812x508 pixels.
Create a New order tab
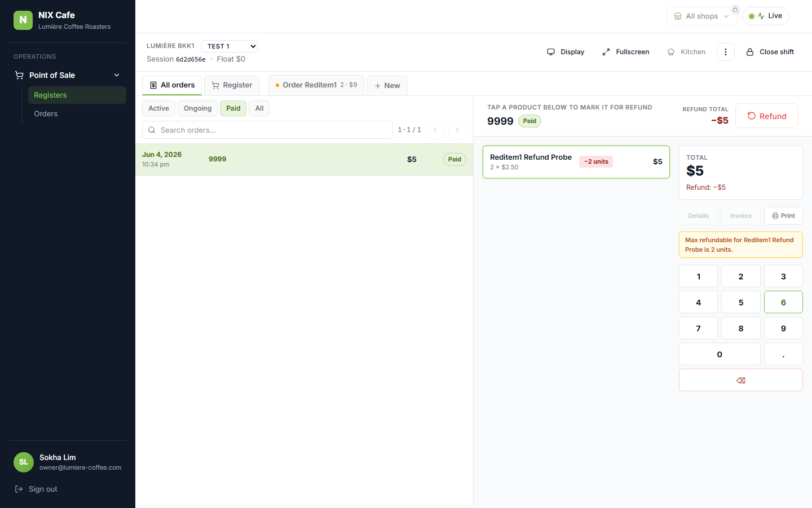click(x=387, y=86)
